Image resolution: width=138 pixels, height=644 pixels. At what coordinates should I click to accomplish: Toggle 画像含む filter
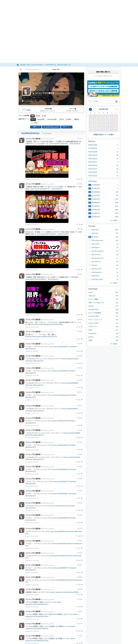(76, 119)
